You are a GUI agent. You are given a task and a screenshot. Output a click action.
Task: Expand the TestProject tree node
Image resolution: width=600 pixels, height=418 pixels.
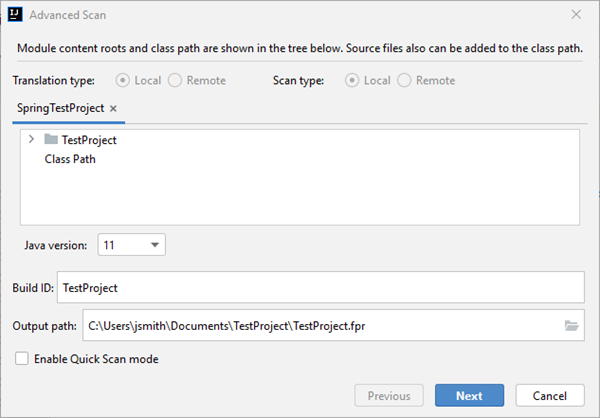pyautogui.click(x=32, y=140)
